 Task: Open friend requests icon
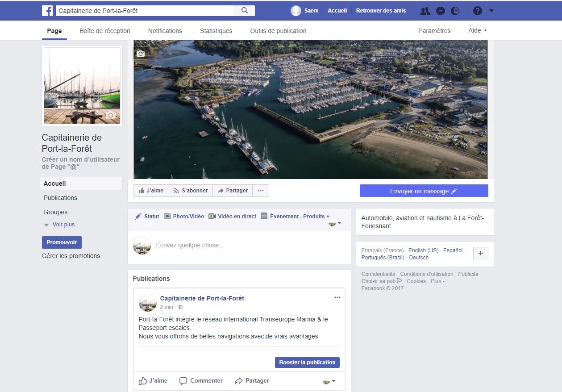tap(425, 11)
